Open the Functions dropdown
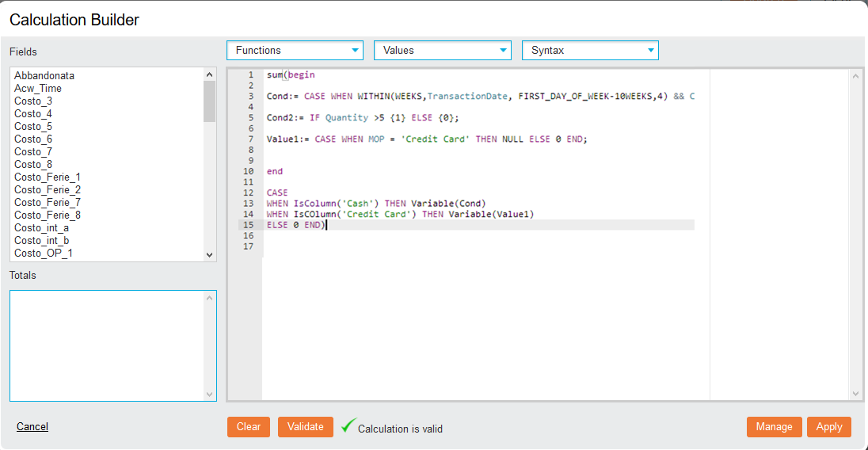Viewport: 868px width, 450px height. [x=295, y=51]
